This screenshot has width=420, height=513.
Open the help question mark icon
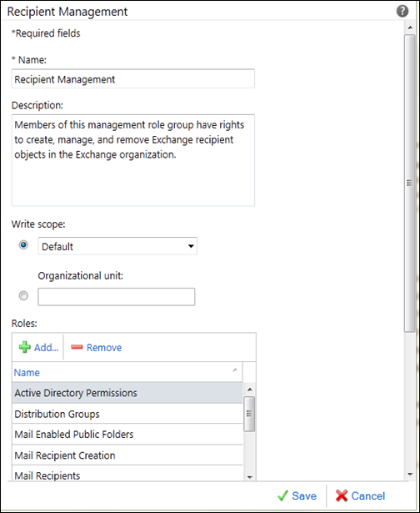[x=402, y=12]
